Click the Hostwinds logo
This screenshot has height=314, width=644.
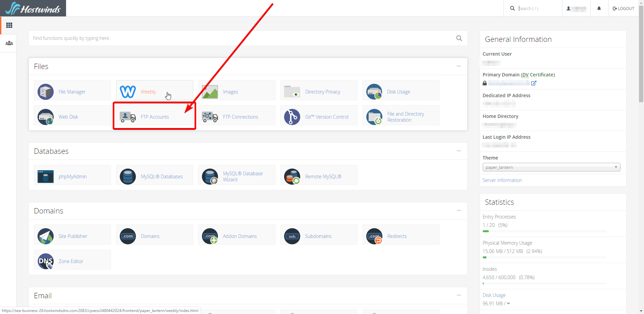pyautogui.click(x=33, y=8)
